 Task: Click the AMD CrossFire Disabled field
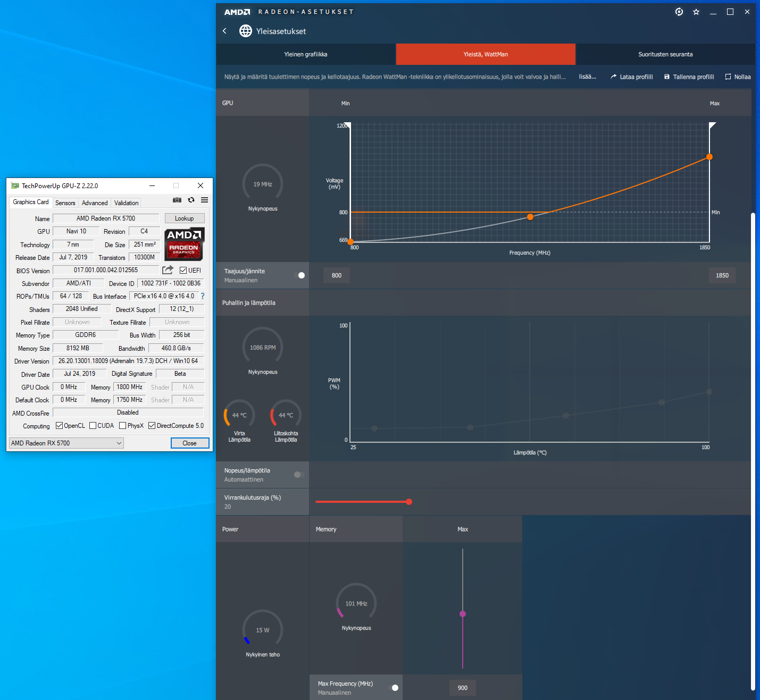(128, 412)
